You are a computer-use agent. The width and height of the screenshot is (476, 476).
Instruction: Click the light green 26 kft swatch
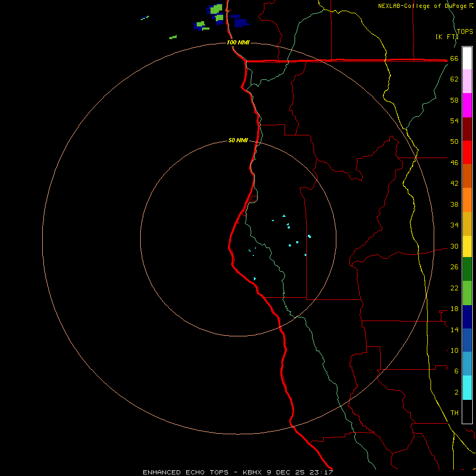[x=467, y=293]
